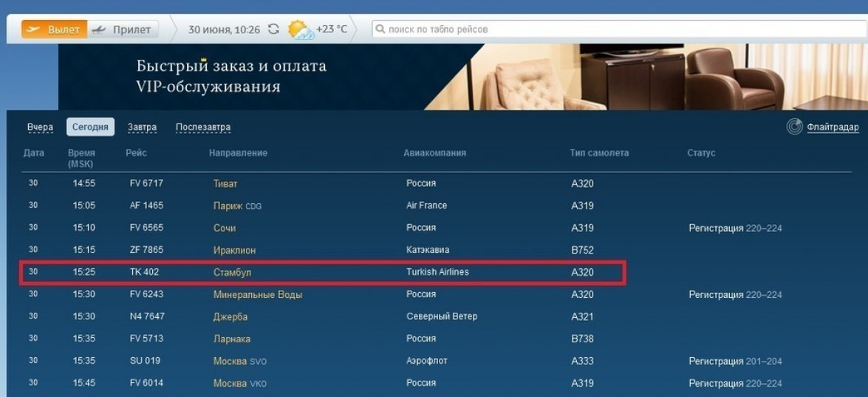
Task: Click the Статус column header
Action: pyautogui.click(x=701, y=153)
